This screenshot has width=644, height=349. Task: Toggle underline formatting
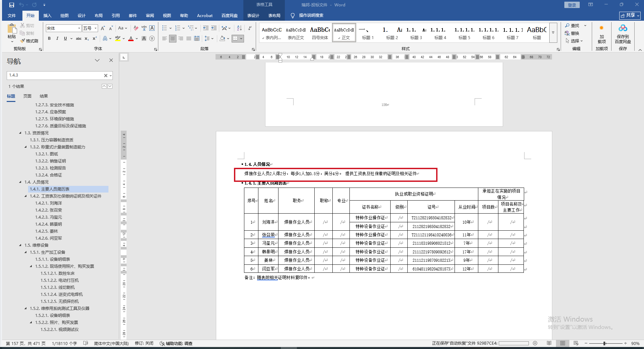(x=65, y=38)
